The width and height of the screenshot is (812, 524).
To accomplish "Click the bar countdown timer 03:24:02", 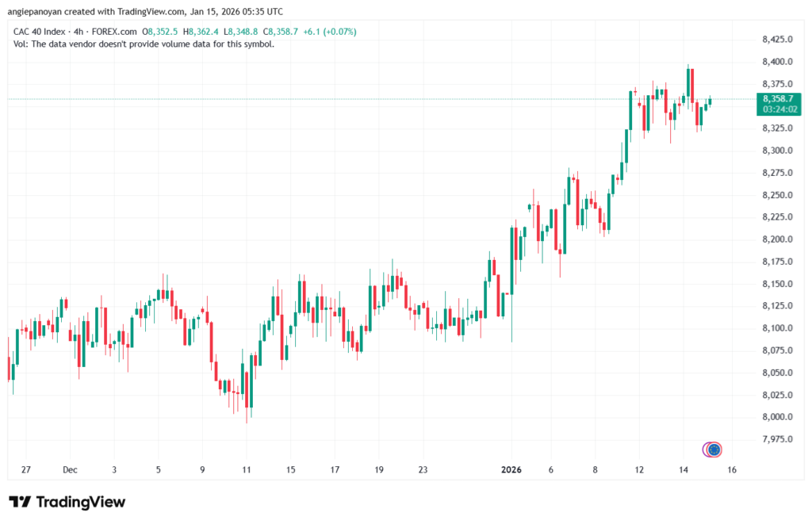I will click(x=777, y=109).
